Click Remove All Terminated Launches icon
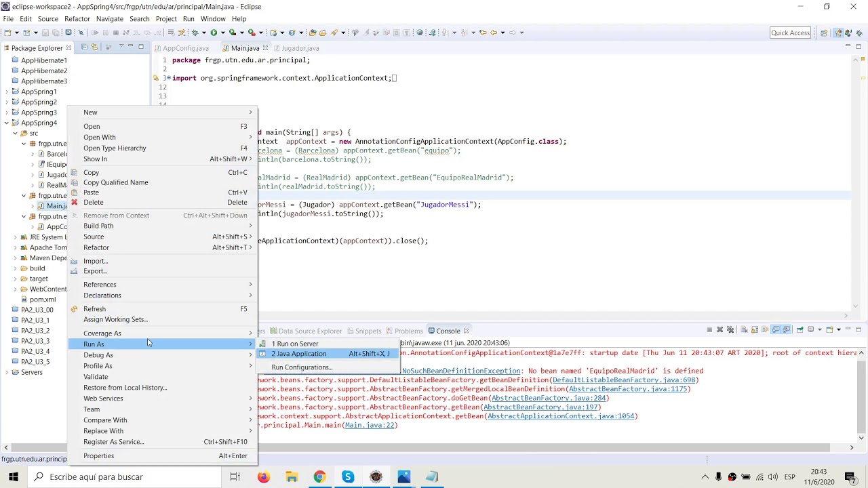868x488 pixels. coord(730,330)
